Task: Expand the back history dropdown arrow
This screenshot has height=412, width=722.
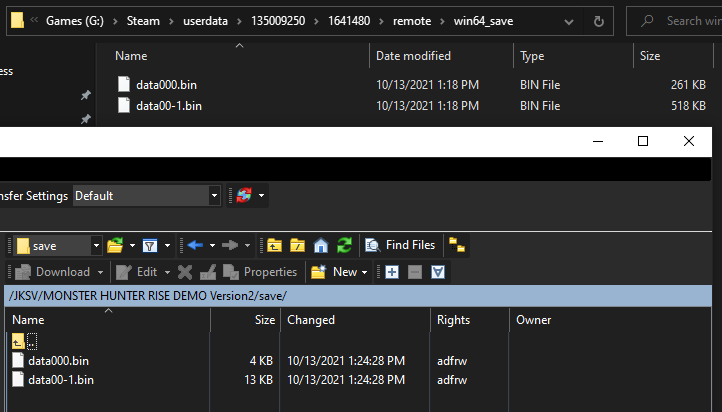Action: 212,245
